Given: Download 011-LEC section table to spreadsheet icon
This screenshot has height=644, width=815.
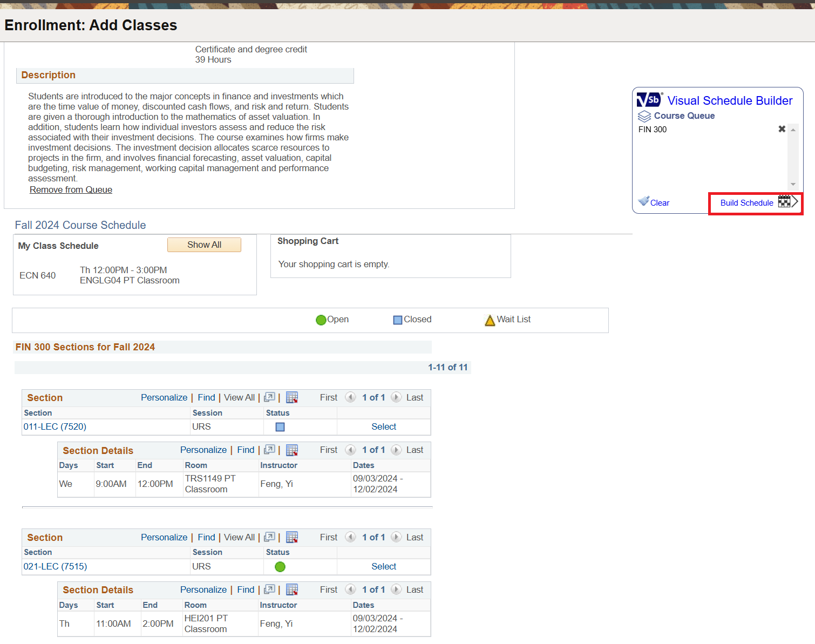Looking at the screenshot, I should pos(292,397).
